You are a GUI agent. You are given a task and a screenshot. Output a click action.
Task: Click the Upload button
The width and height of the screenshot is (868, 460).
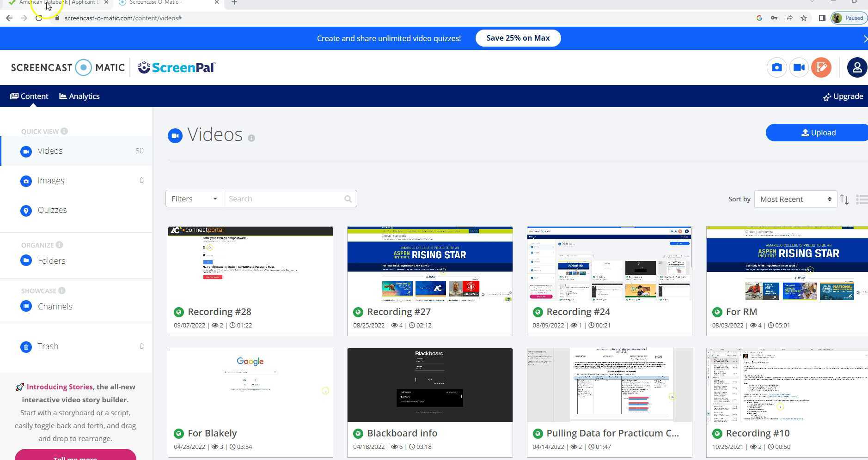point(818,133)
